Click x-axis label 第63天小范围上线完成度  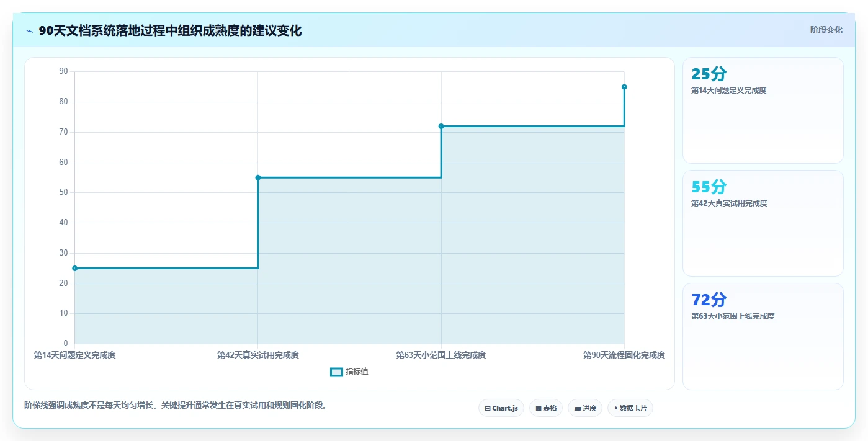(x=441, y=355)
